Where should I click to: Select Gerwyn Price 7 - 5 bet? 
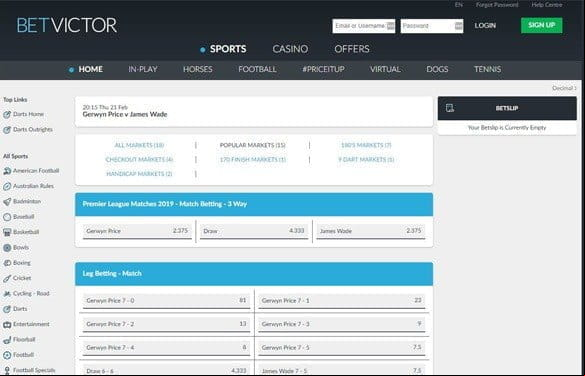click(342, 348)
